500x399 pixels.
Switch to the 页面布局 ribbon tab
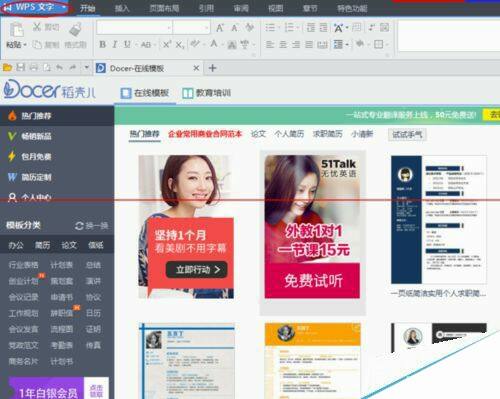point(164,8)
